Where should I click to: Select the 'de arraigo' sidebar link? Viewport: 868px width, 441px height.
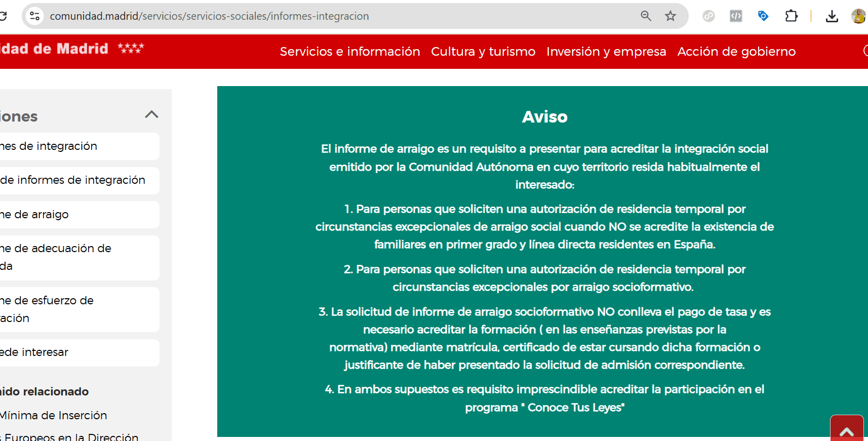pyautogui.click(x=41, y=215)
